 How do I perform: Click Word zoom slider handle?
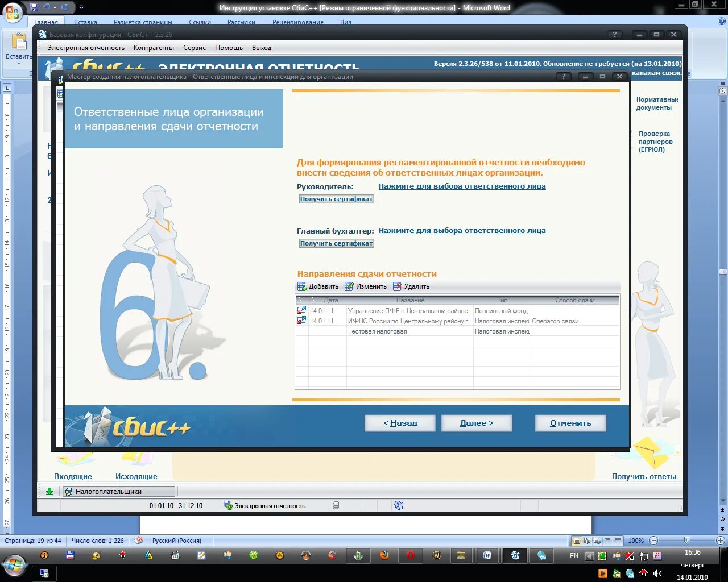[686, 541]
